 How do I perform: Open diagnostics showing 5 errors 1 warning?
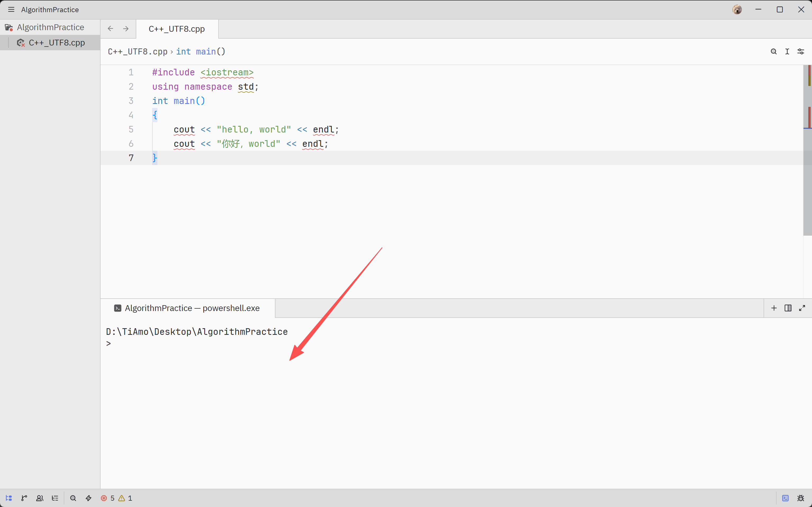pos(116,498)
